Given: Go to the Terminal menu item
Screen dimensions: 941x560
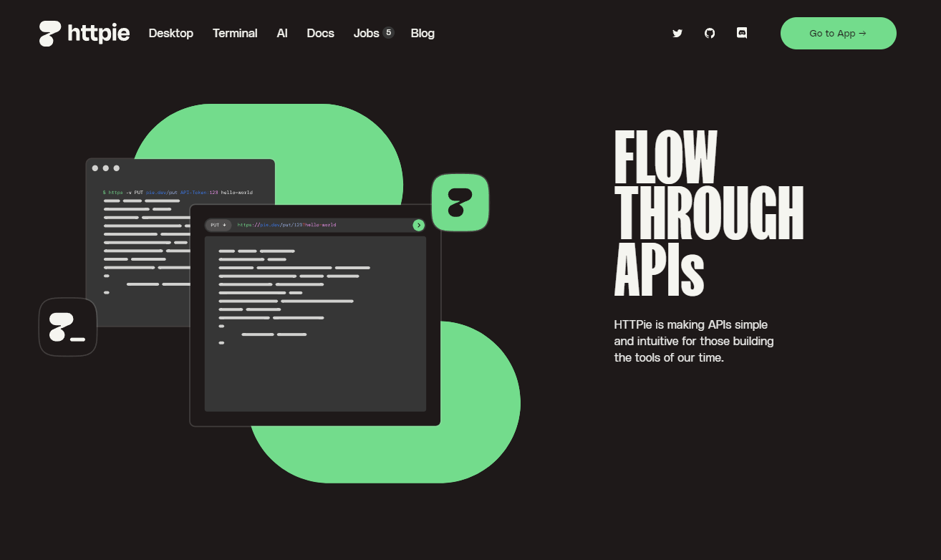Looking at the screenshot, I should 235,33.
